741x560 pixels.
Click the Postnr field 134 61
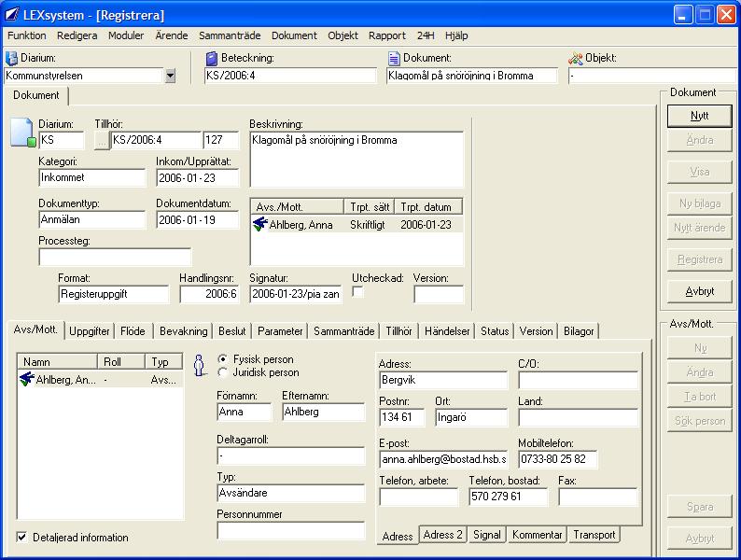(401, 417)
